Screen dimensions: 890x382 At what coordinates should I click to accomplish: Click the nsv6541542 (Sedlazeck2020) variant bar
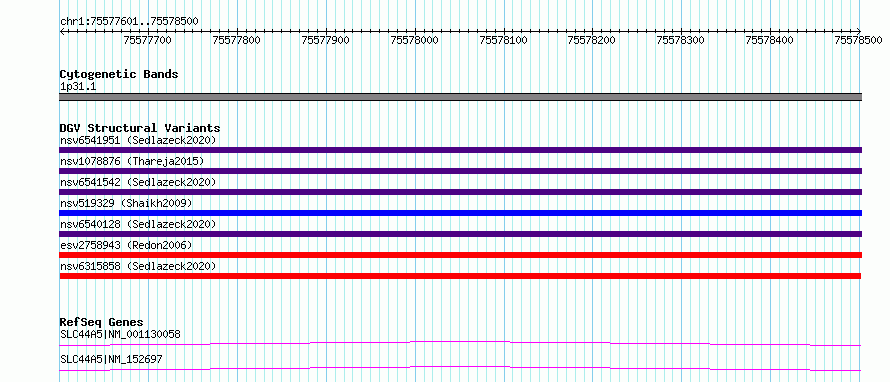click(x=460, y=192)
